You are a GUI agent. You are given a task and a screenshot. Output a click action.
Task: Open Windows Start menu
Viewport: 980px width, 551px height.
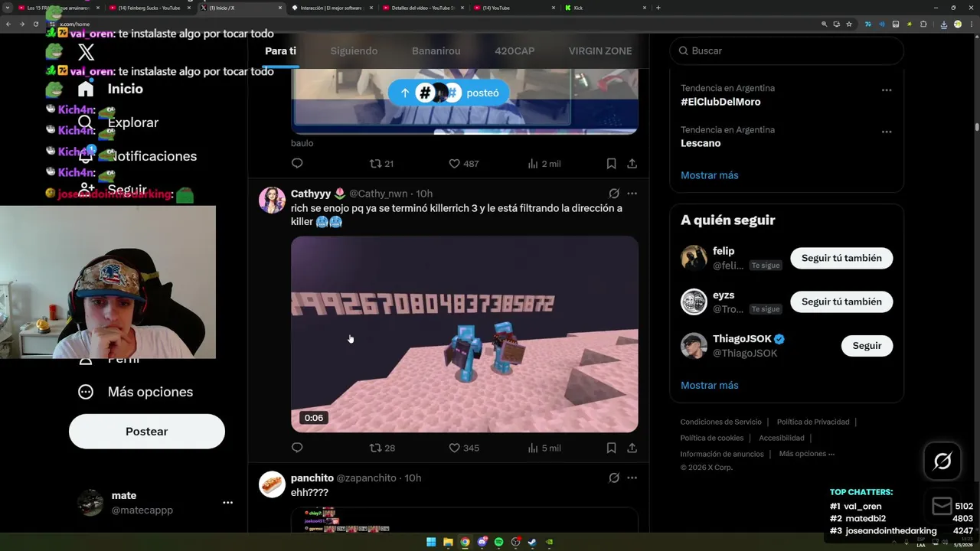click(x=431, y=542)
